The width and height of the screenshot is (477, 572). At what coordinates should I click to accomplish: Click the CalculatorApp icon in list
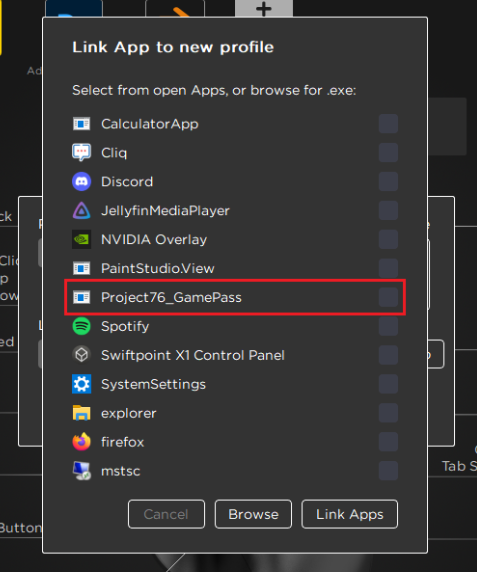(x=81, y=124)
